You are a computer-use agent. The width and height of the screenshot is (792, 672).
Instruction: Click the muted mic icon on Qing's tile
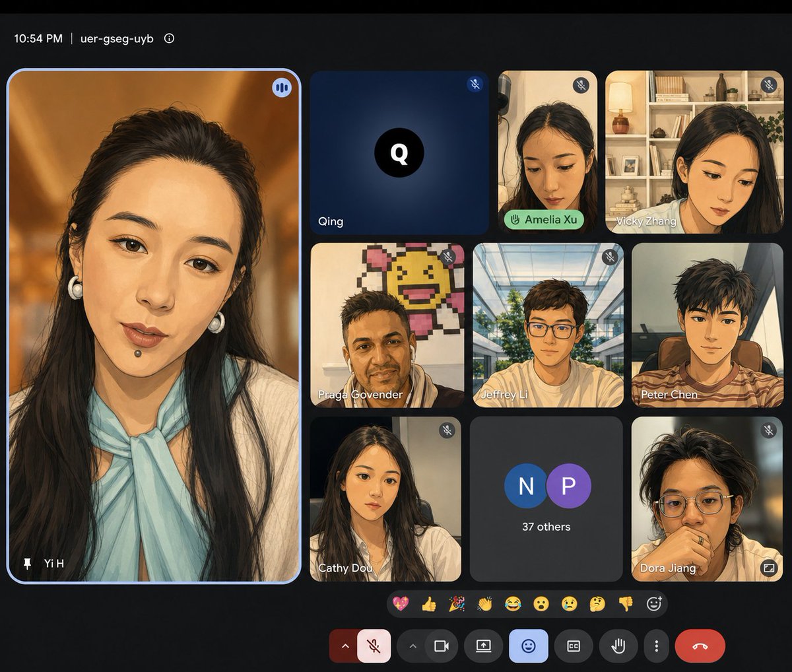(x=475, y=84)
